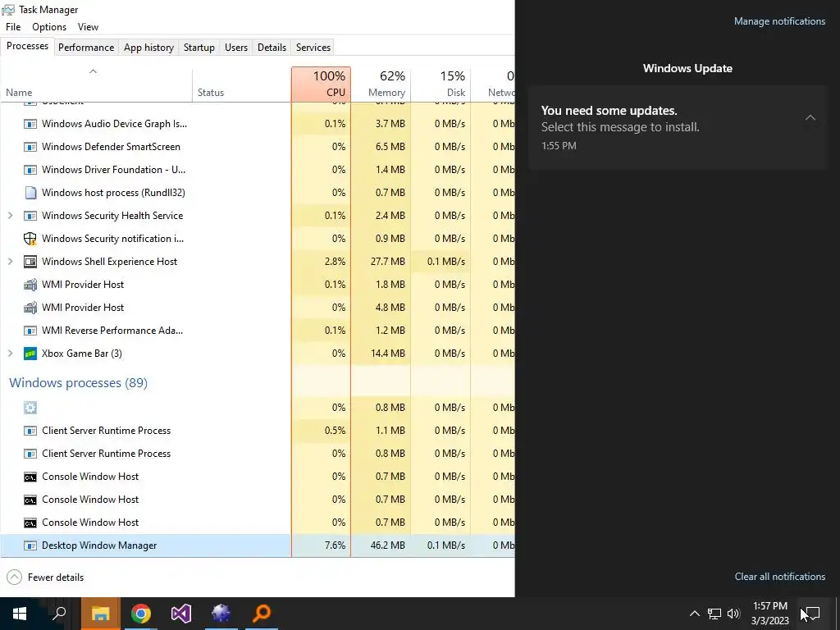Switch to the Performance tab
The height and width of the screenshot is (630, 840).
point(86,48)
